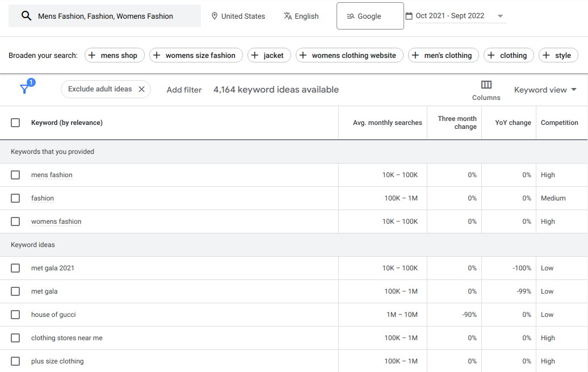Sort by Avg. monthly searches column
Image resolution: width=588 pixels, height=372 pixels.
point(387,122)
